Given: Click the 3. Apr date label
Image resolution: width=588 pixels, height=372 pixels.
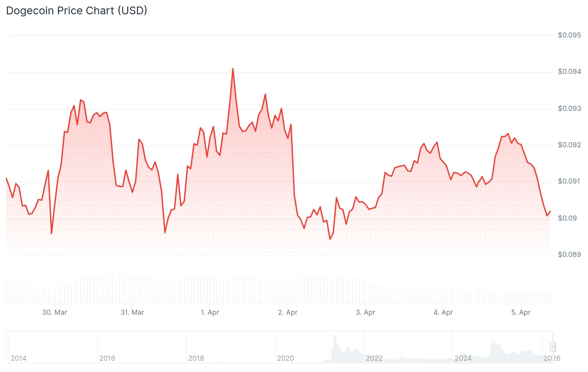Looking at the screenshot, I should pyautogui.click(x=365, y=312).
